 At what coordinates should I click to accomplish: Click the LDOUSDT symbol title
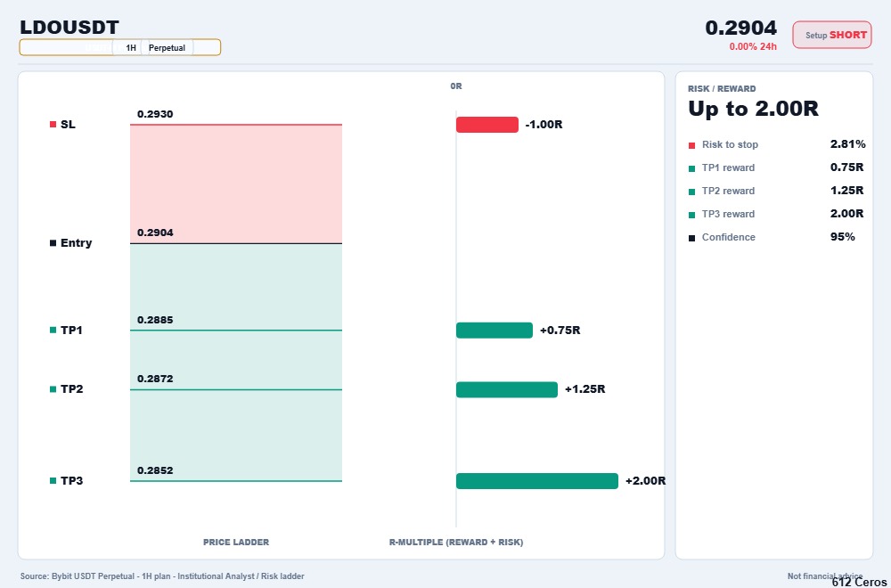click(69, 28)
